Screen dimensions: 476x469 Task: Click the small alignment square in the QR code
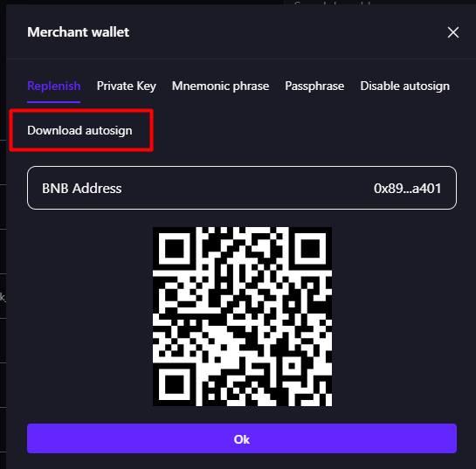[x=292, y=366]
